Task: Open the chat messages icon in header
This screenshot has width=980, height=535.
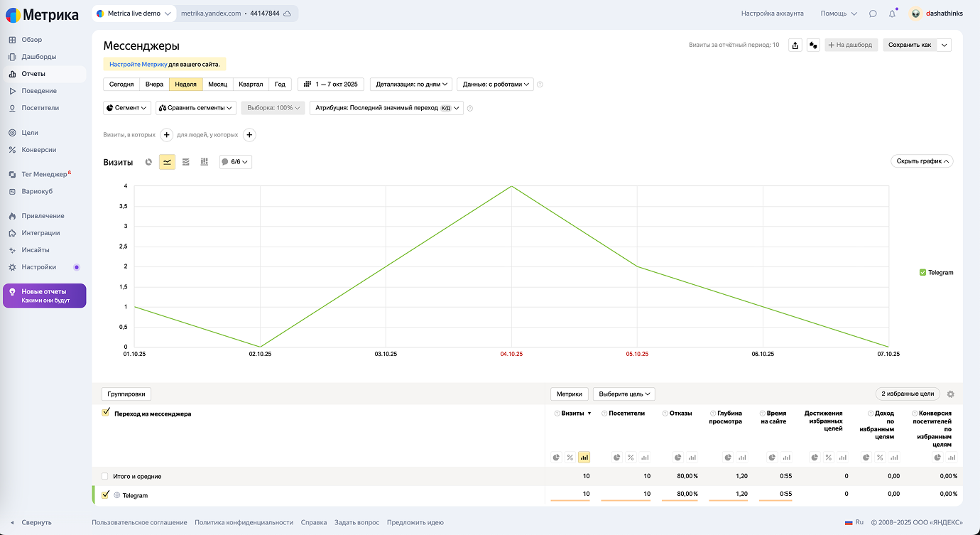Action: [x=873, y=13]
